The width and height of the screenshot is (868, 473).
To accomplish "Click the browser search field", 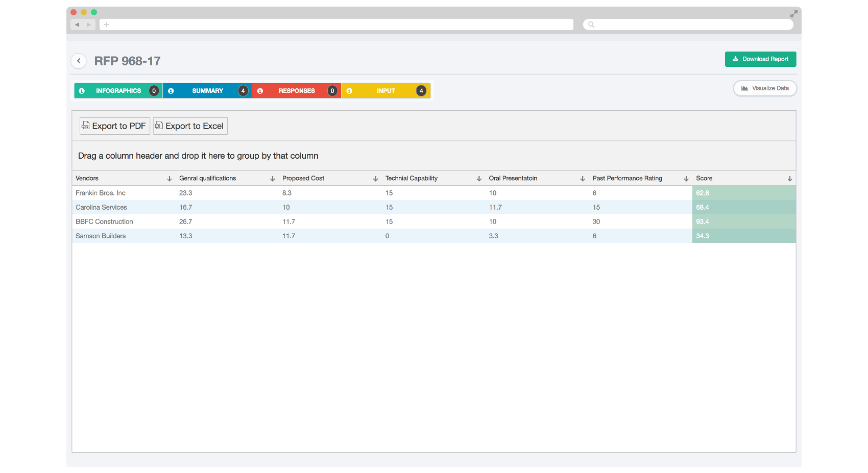I will coord(688,24).
